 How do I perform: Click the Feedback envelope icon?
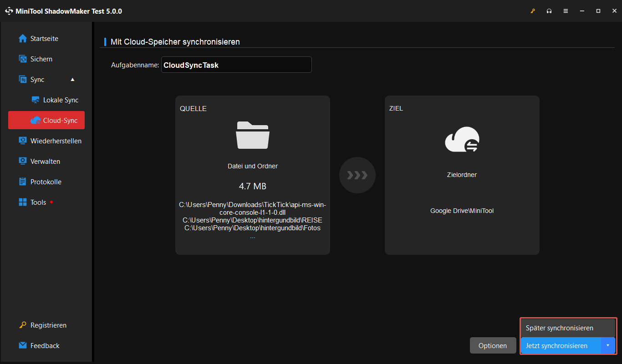pos(23,345)
